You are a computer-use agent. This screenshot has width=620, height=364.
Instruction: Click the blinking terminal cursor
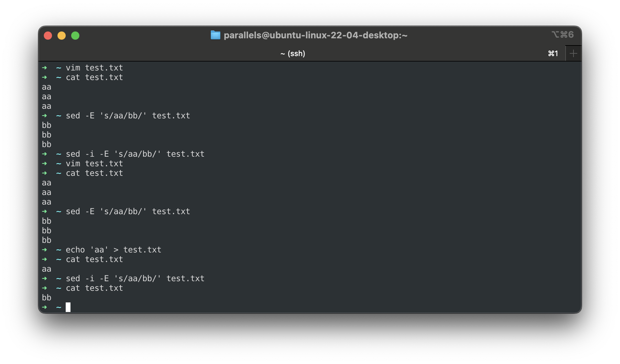tap(68, 307)
